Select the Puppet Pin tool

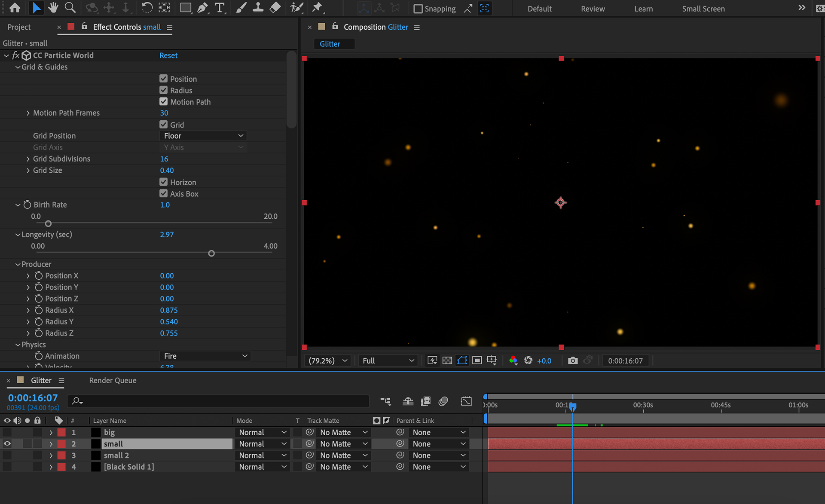point(317,8)
